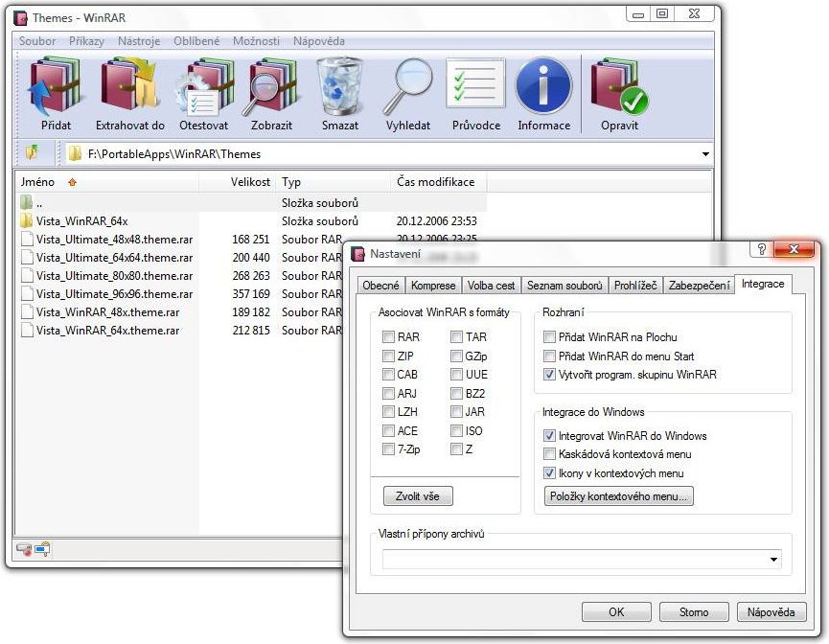Click the Smazat recycle bin icon
The image size is (829, 644).
pyautogui.click(x=340, y=86)
